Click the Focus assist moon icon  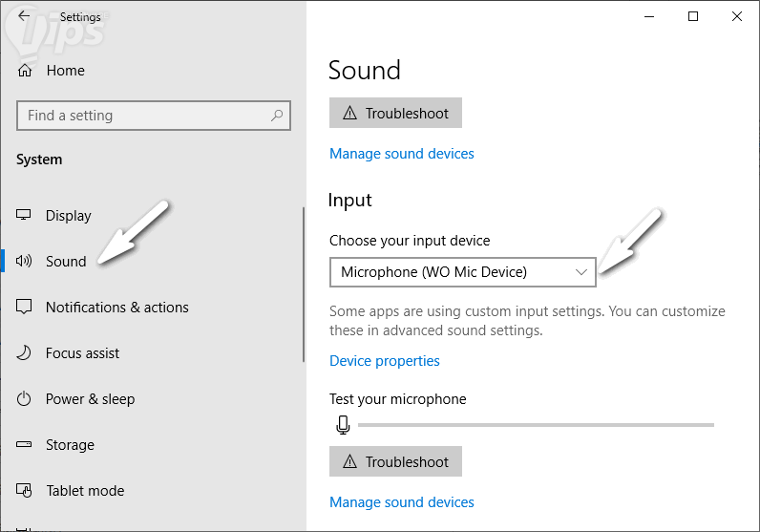pos(25,353)
